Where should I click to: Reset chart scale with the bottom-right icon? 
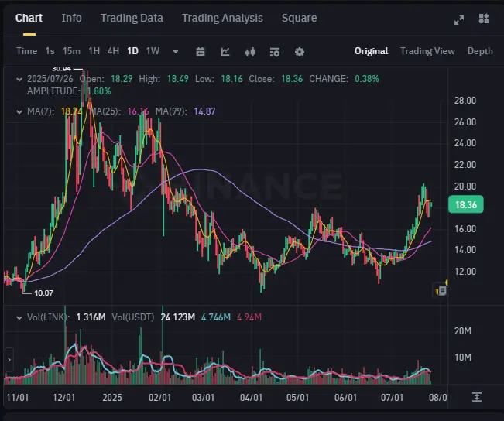tap(477, 397)
